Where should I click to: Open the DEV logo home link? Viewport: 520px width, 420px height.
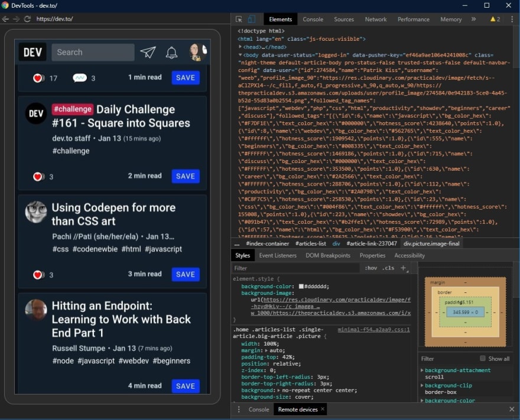(x=32, y=52)
